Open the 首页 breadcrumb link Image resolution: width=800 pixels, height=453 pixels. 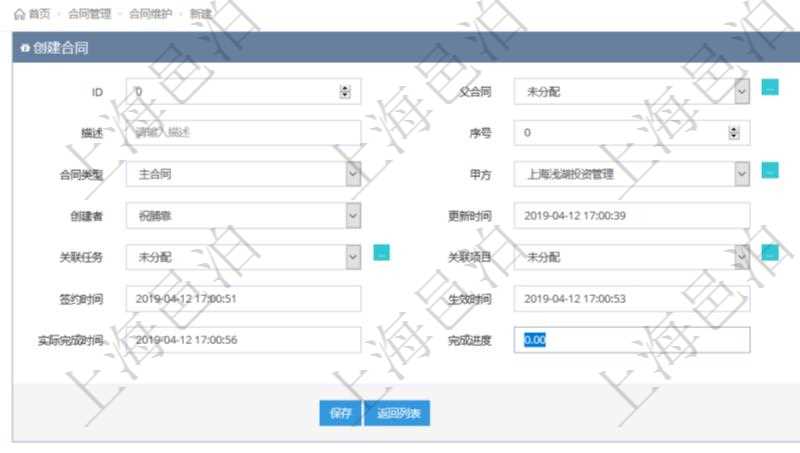pos(39,14)
